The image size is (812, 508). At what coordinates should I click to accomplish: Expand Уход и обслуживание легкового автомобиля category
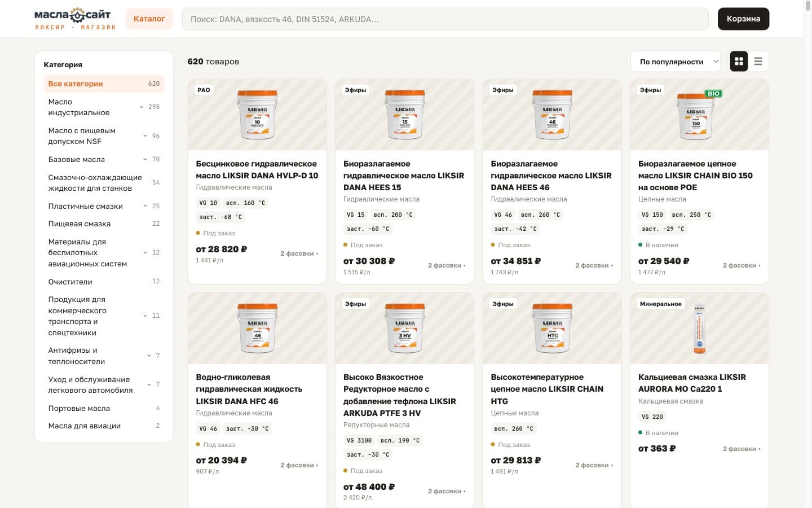point(149,384)
